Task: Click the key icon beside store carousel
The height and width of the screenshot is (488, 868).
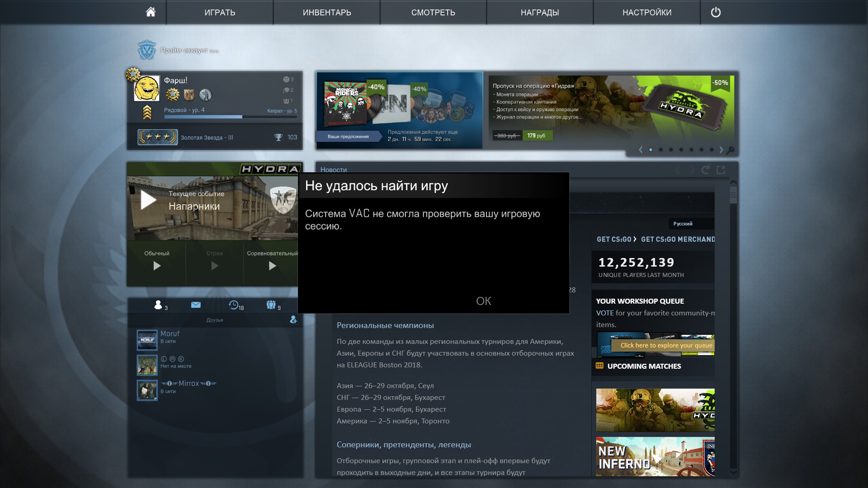Action: [x=730, y=150]
